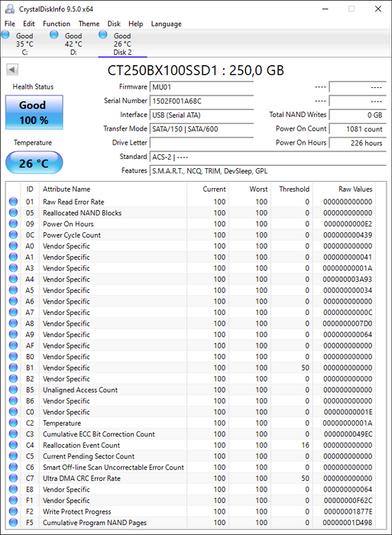Click the status icon for attribute A4
The width and height of the screenshot is (392, 535).
[13, 279]
